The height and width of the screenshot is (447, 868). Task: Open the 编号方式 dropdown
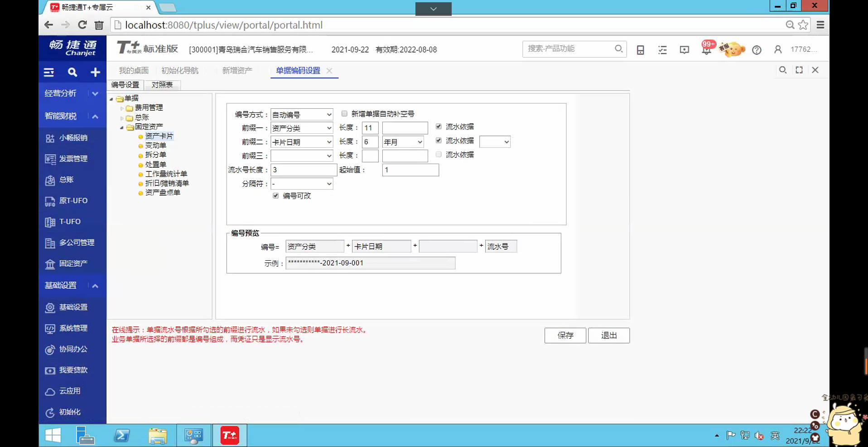pos(302,115)
